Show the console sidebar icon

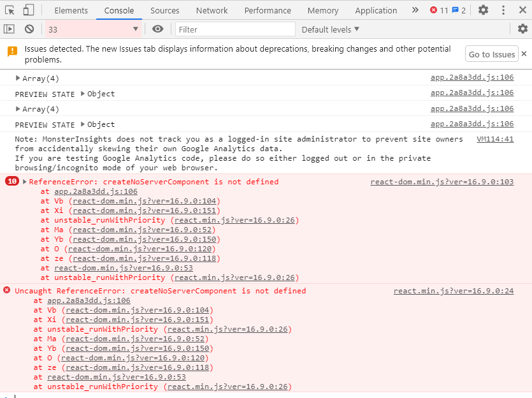tap(10, 29)
